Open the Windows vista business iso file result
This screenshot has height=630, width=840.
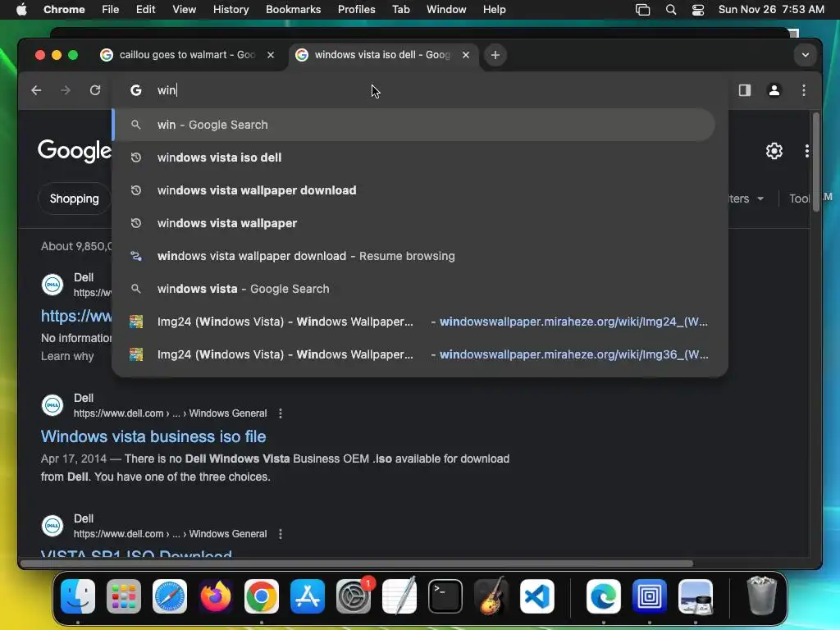(x=153, y=436)
